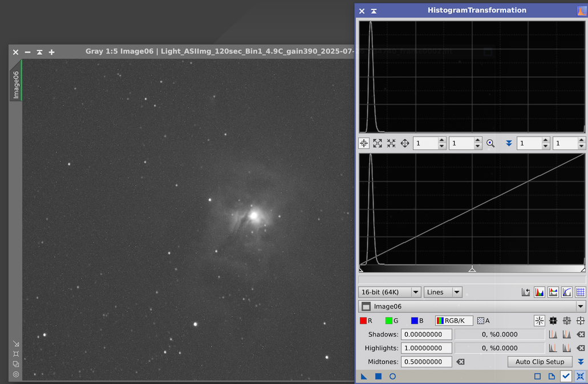588x384 pixels.
Task: Toggle the histogram grid display
Action: click(x=580, y=292)
